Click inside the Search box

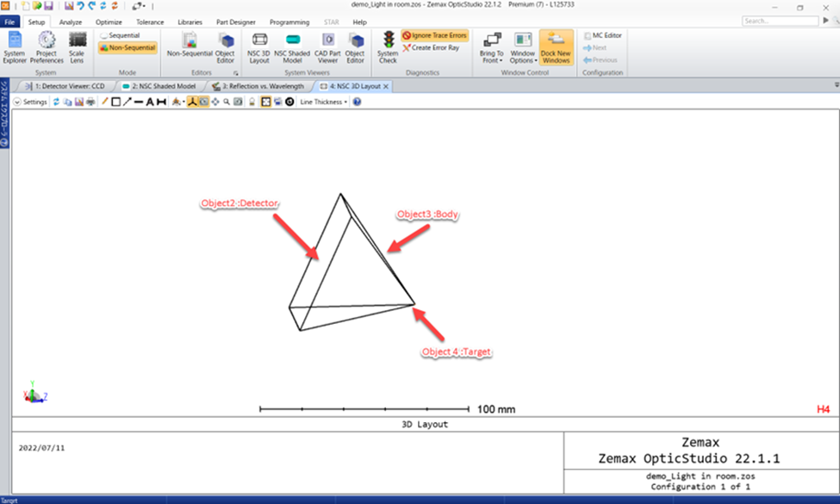(x=780, y=20)
